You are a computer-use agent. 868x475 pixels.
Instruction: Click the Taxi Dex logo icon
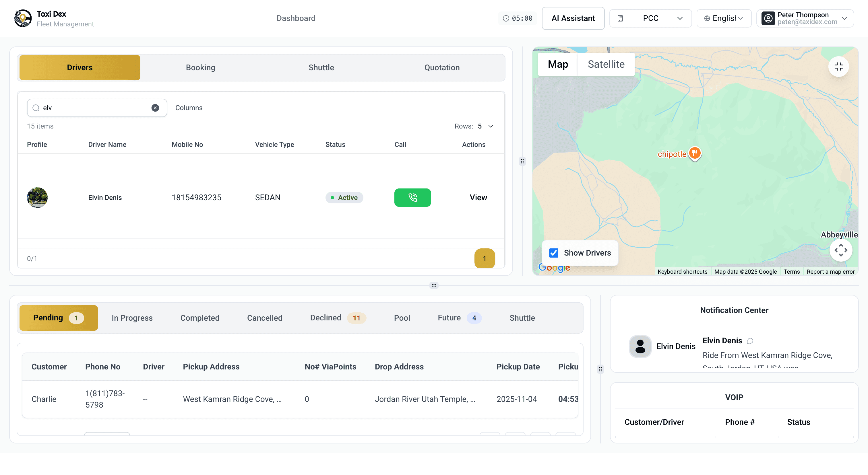[x=23, y=18]
